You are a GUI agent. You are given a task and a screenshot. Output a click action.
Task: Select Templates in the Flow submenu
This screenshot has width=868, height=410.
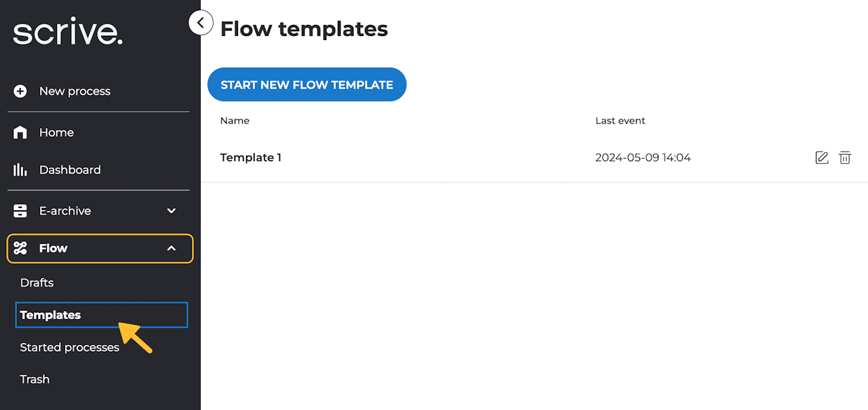tap(50, 315)
